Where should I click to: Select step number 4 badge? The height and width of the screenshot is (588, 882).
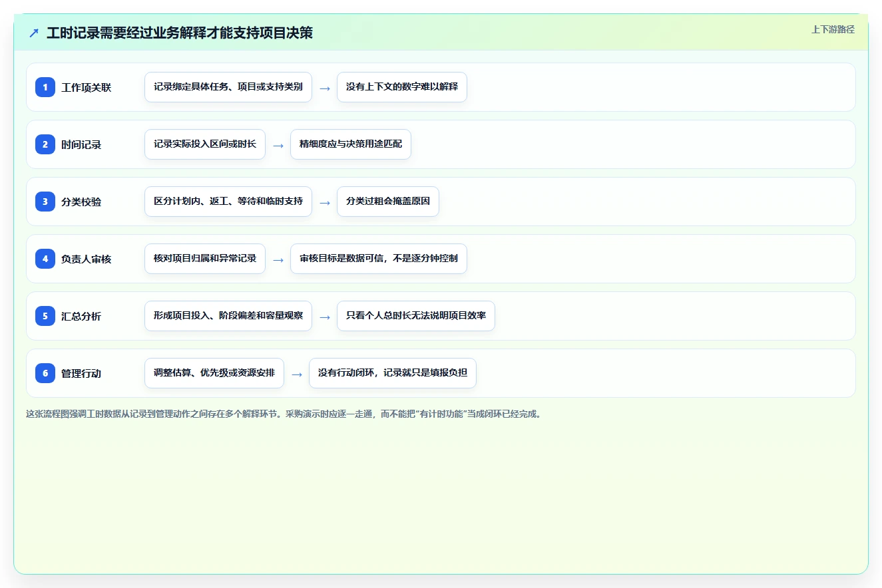[x=45, y=258]
